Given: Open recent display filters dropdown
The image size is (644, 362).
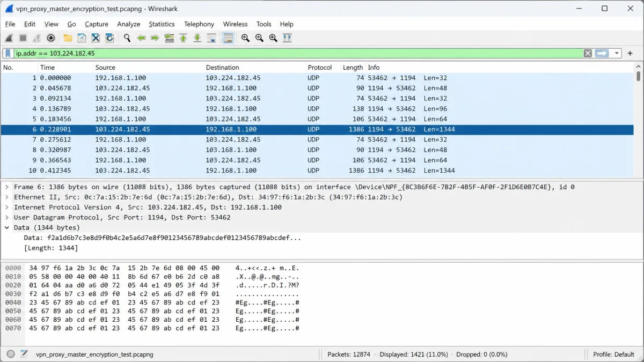Looking at the screenshot, I should tap(617, 53).
